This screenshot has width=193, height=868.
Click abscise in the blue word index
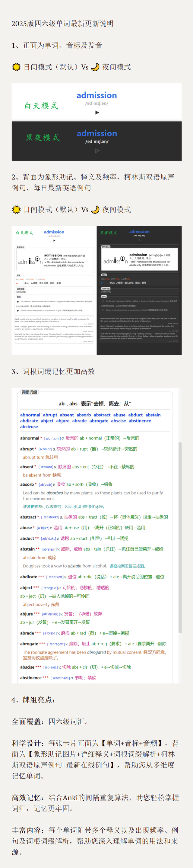click(118, 421)
